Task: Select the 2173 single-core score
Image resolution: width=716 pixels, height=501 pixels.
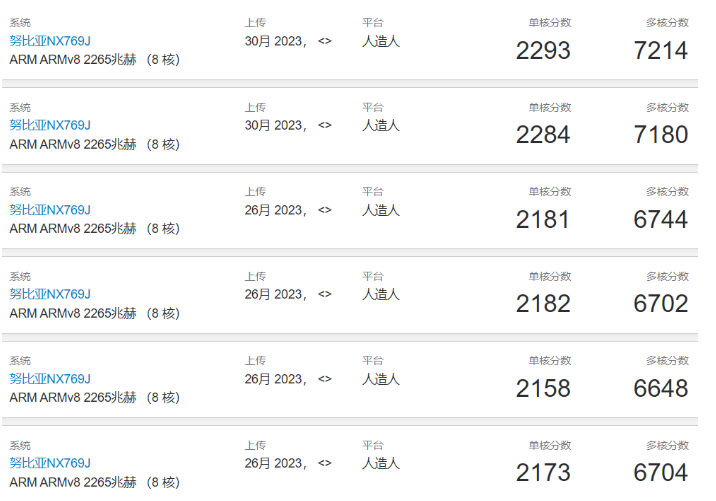Action: 543,473
